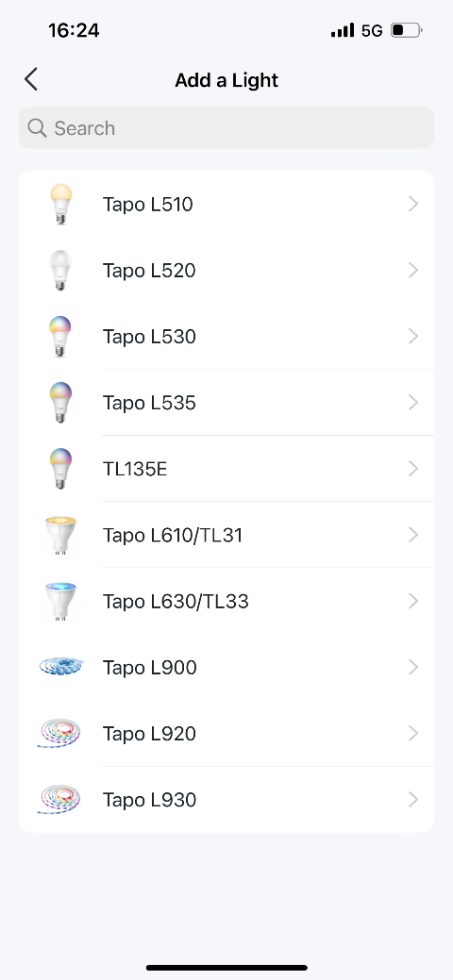The height and width of the screenshot is (980, 453).
Task: Open Tapo L930 via its chevron
Action: click(x=413, y=800)
